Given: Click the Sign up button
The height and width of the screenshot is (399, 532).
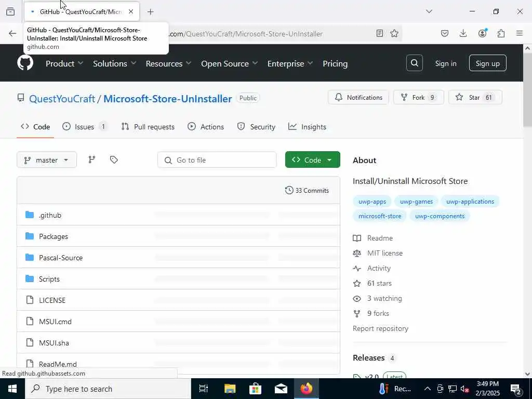Looking at the screenshot, I should pyautogui.click(x=487, y=63).
